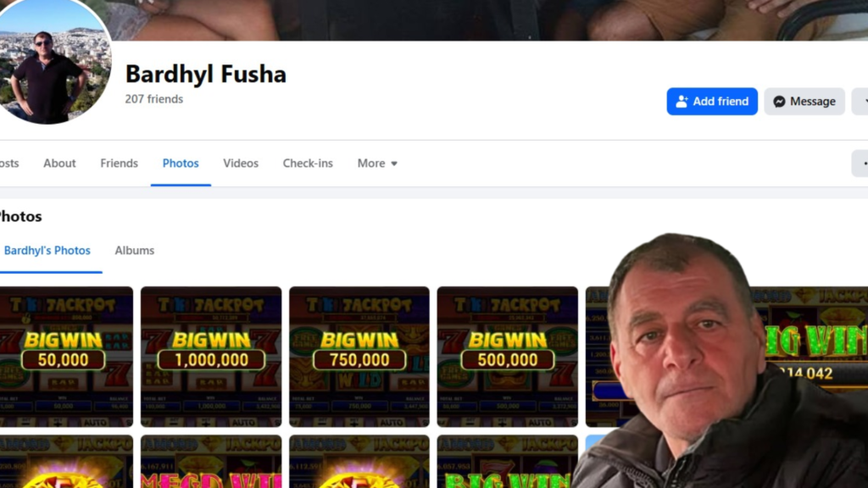Open the chevron menu beside Message

point(861,102)
